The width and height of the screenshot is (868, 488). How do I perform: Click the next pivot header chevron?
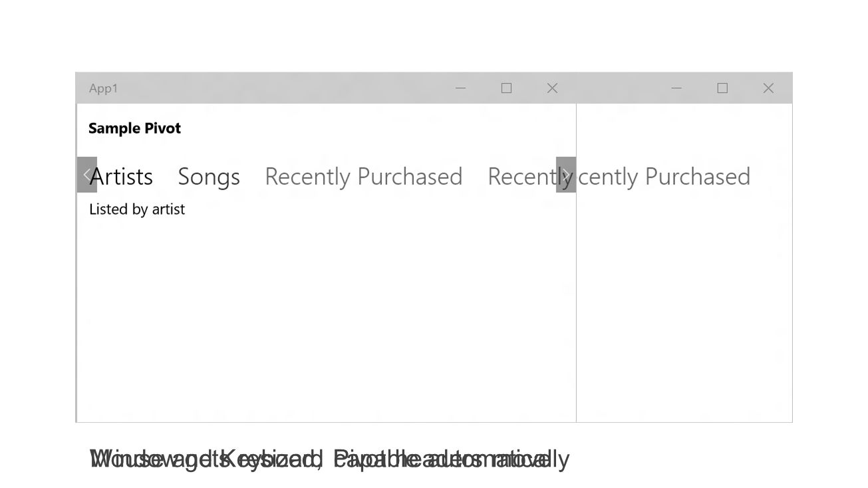(566, 175)
